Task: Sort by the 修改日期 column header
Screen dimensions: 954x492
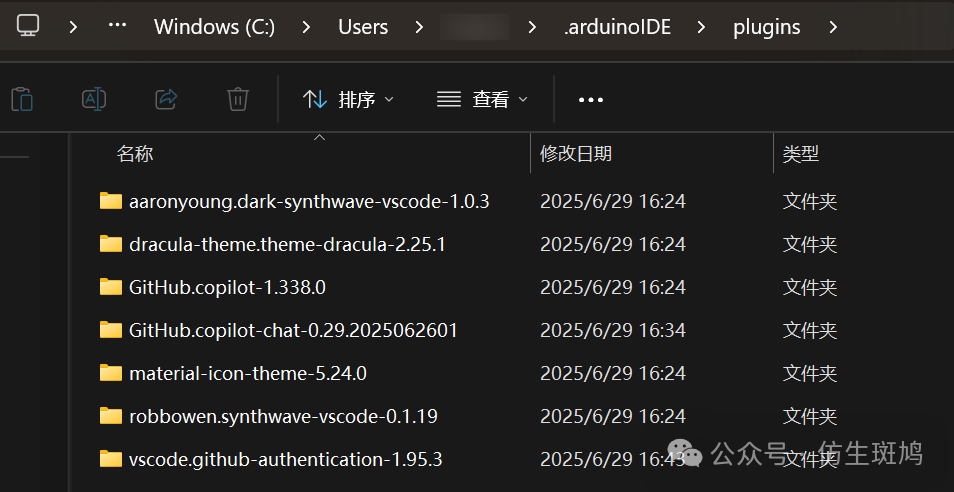Action: tap(576, 154)
